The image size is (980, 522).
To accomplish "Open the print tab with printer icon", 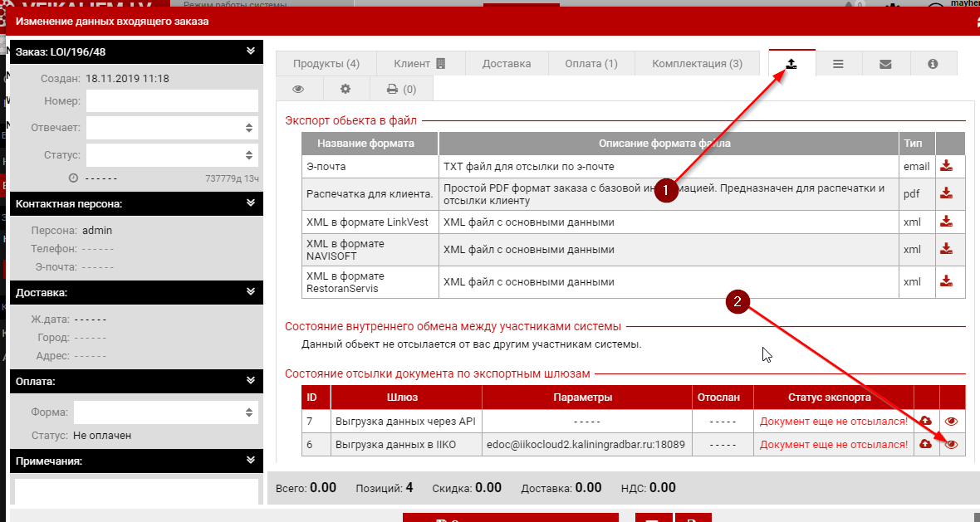I will tap(400, 89).
